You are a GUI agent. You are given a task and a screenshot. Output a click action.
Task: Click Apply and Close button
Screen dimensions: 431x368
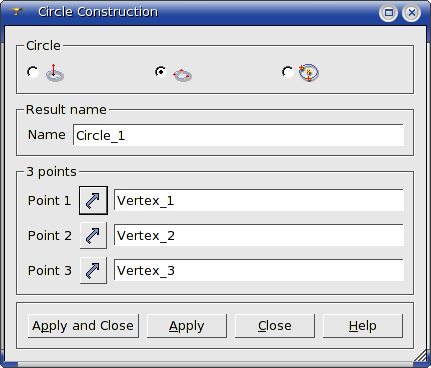click(83, 326)
